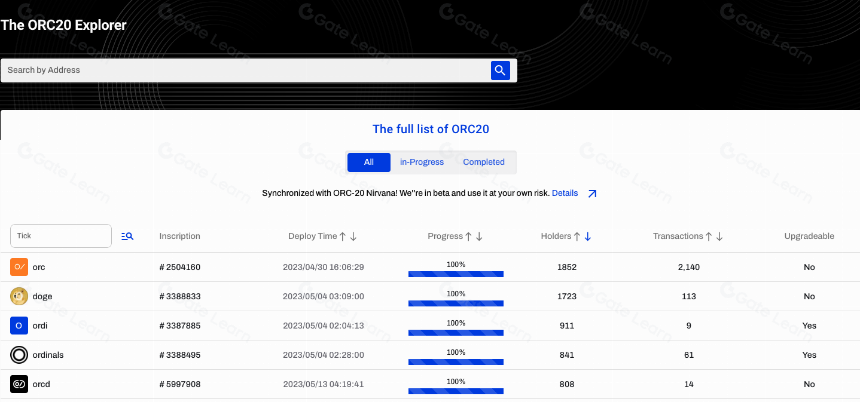Switch to the in-Progress tab
Image resolution: width=860 pixels, height=402 pixels.
coord(422,162)
